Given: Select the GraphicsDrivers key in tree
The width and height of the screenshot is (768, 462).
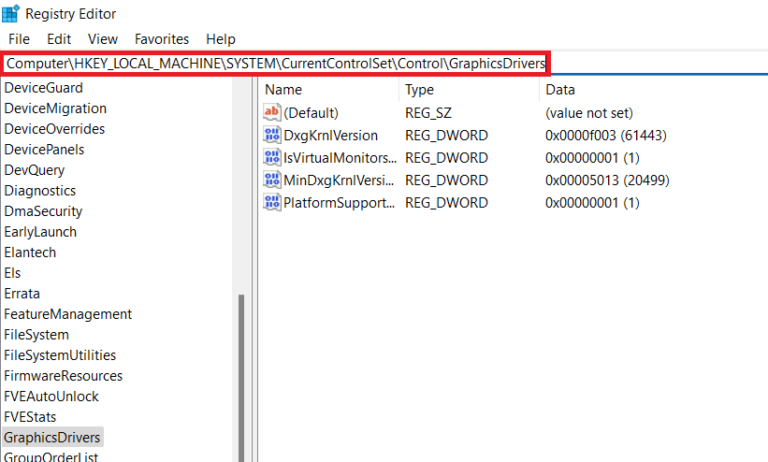Looking at the screenshot, I should (x=52, y=437).
